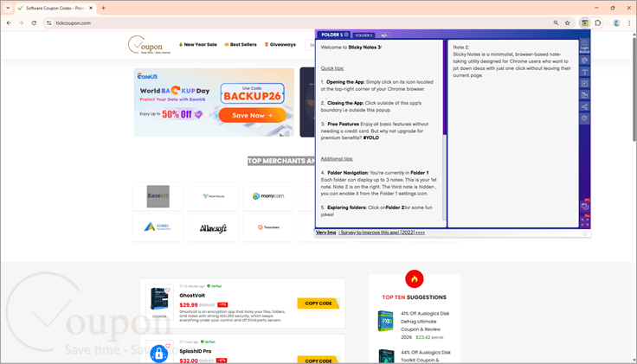Click into the Note 2 text area

point(512,133)
